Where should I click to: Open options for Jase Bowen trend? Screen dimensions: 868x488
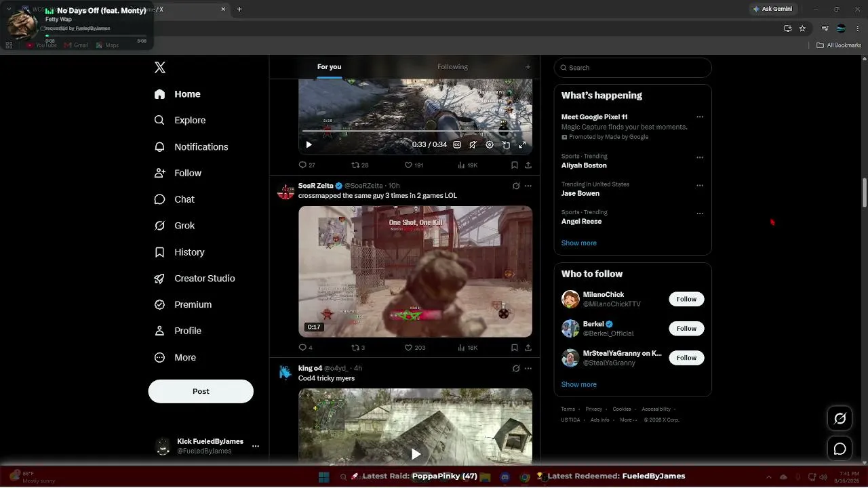(x=700, y=185)
